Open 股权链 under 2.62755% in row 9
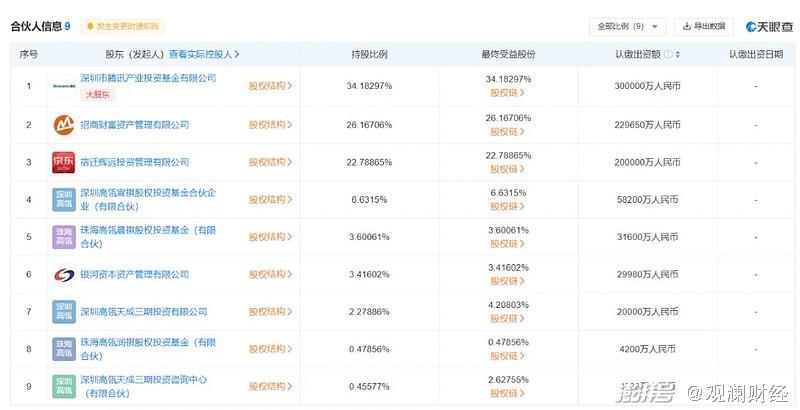800x410 pixels. pyautogui.click(x=508, y=393)
